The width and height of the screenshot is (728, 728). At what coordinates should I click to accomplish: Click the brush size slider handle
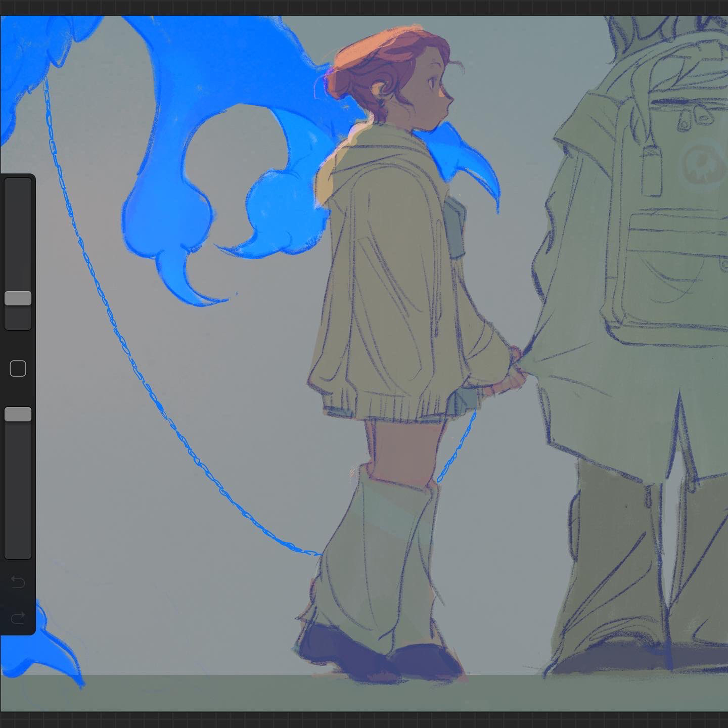point(18,298)
